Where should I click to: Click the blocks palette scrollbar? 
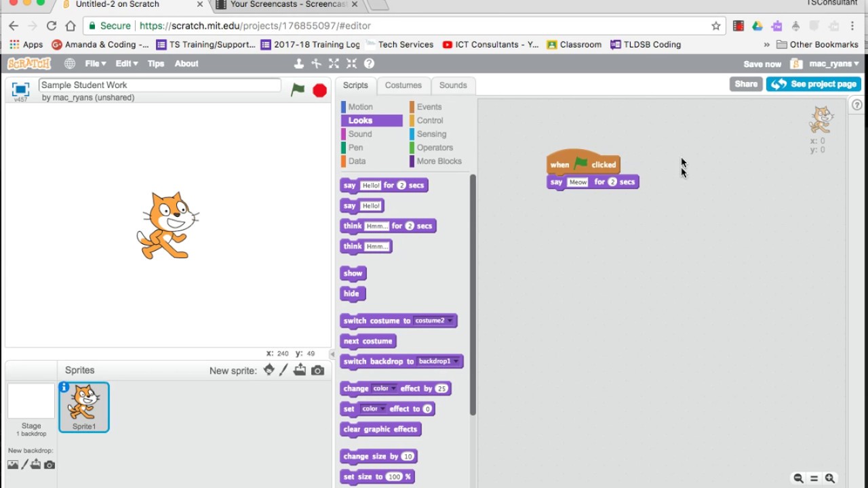[473, 295]
